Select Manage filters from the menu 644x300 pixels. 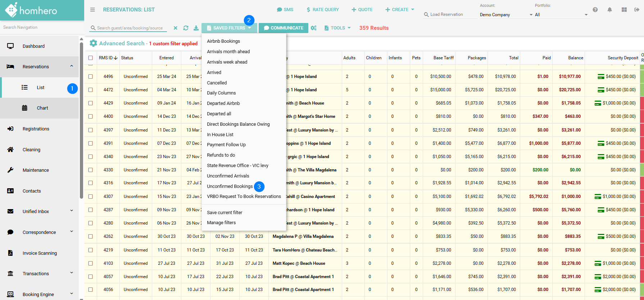221,223
